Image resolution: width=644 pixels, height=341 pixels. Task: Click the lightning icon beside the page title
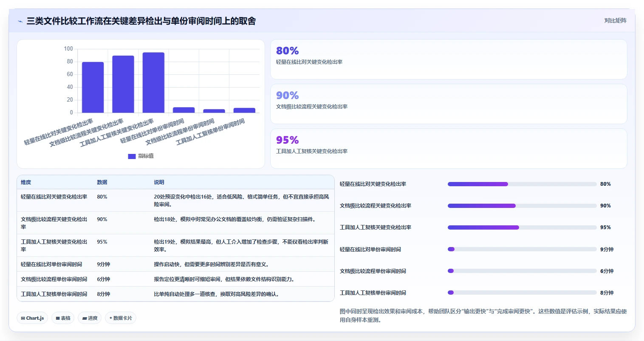20,21
